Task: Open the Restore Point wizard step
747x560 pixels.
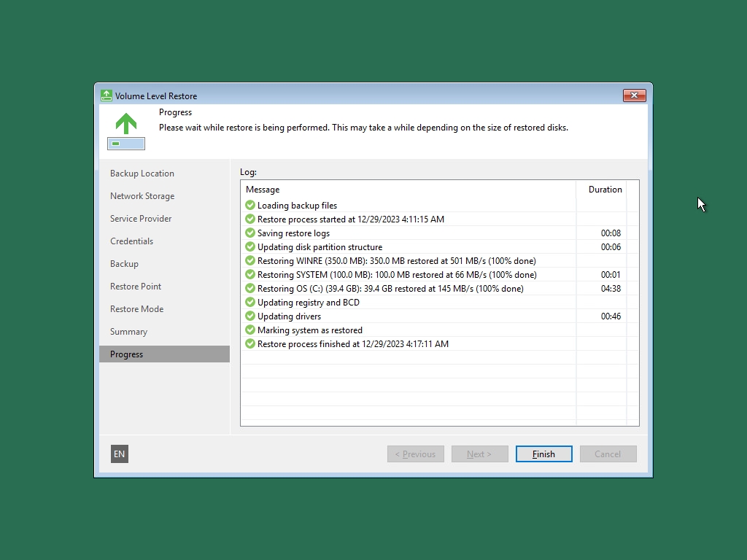Action: [136, 287]
